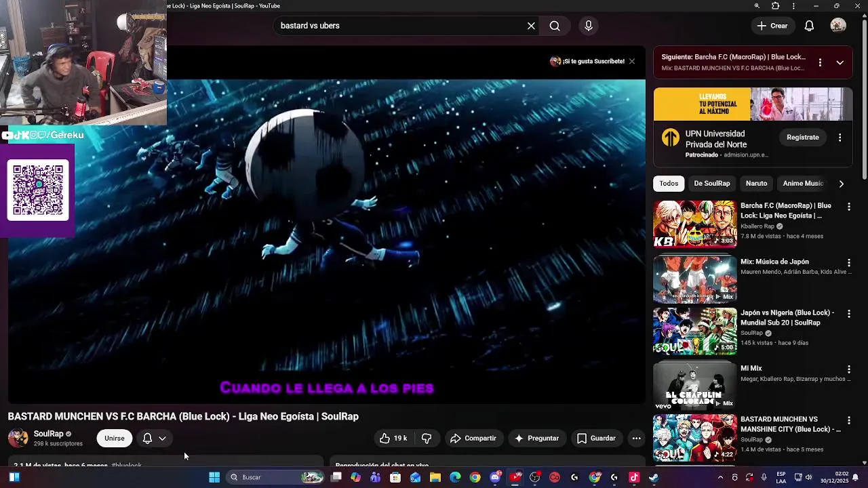Screen dimensions: 868x488
Task: Open options for the Siguiente mix panel
Action: [820, 62]
